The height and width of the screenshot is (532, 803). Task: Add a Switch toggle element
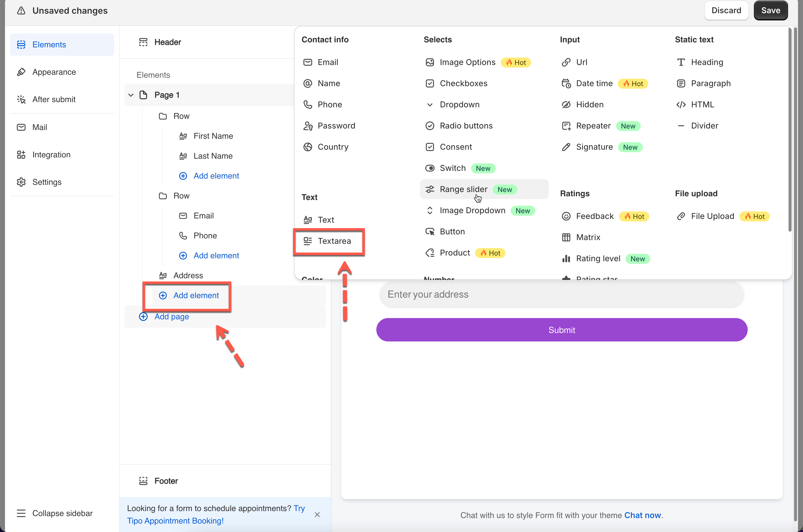(452, 168)
